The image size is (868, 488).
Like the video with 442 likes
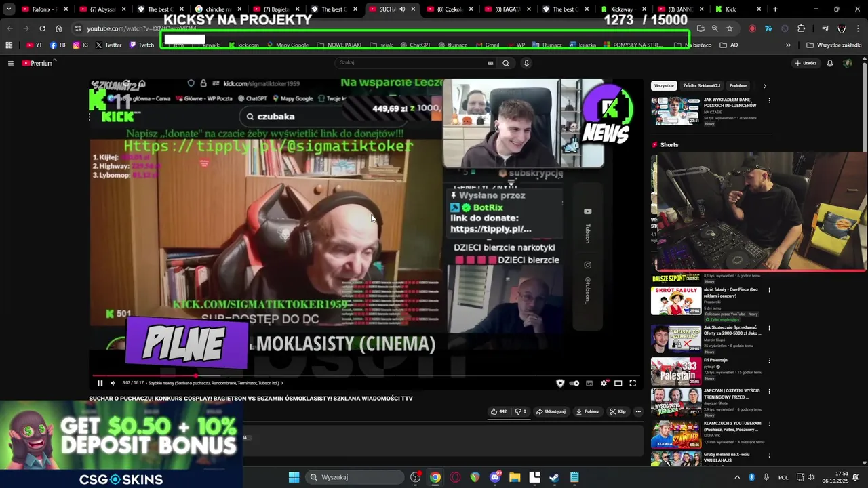pos(498,411)
